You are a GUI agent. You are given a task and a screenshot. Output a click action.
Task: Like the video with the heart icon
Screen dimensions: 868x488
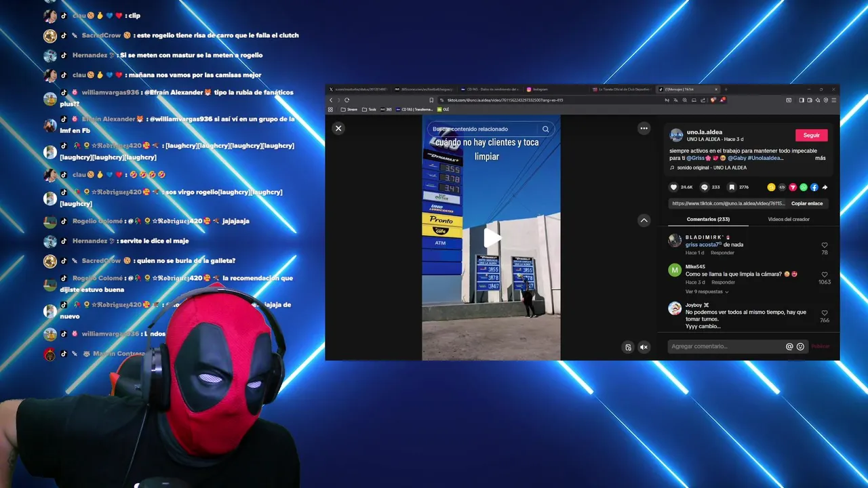tap(674, 187)
